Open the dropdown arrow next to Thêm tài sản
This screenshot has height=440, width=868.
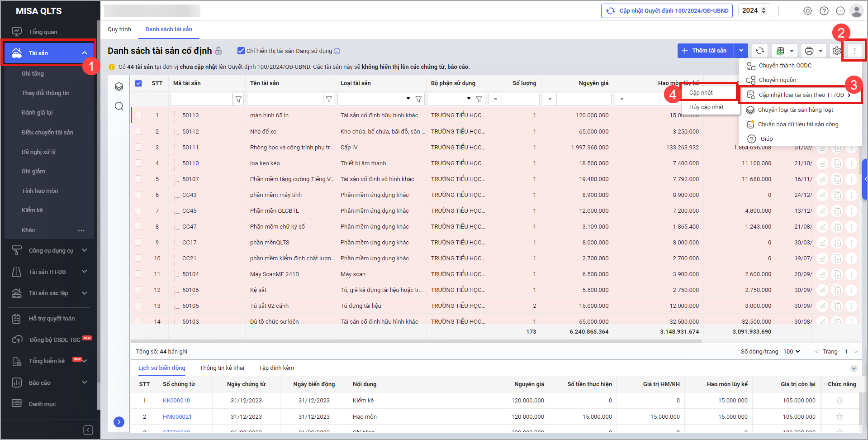coord(741,51)
